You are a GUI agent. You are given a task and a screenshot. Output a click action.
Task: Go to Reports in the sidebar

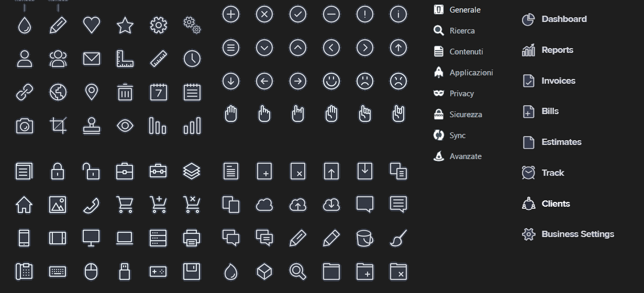pos(557,50)
